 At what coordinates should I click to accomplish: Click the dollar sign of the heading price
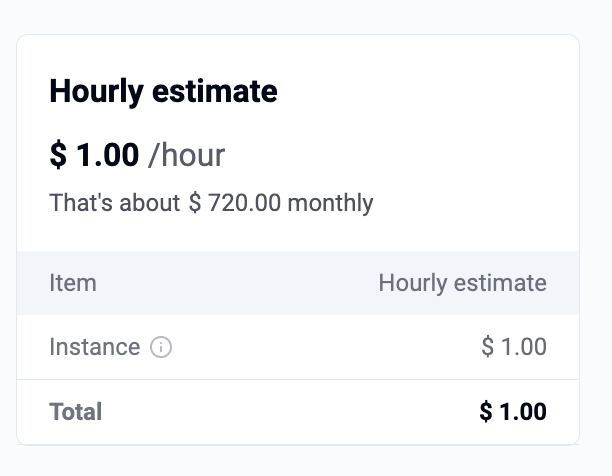point(58,155)
